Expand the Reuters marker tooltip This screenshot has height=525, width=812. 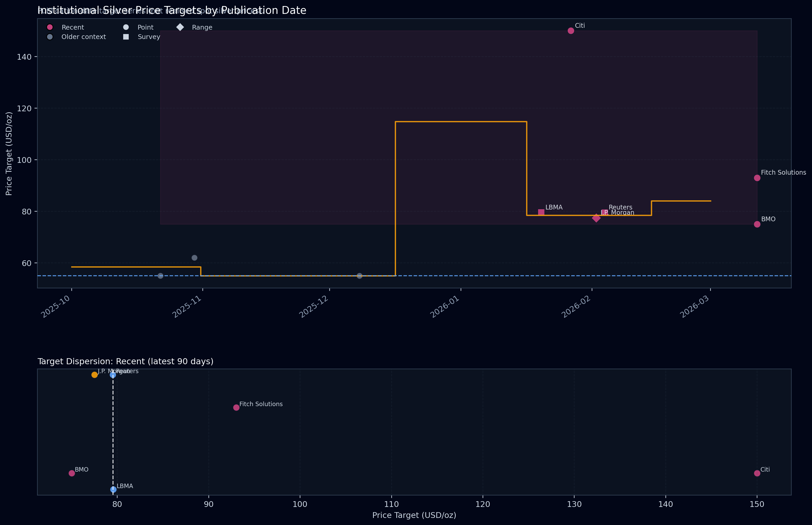click(x=604, y=212)
